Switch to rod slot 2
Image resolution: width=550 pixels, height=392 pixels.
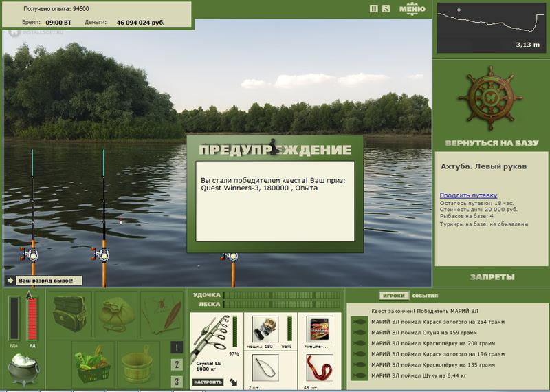coord(177,364)
